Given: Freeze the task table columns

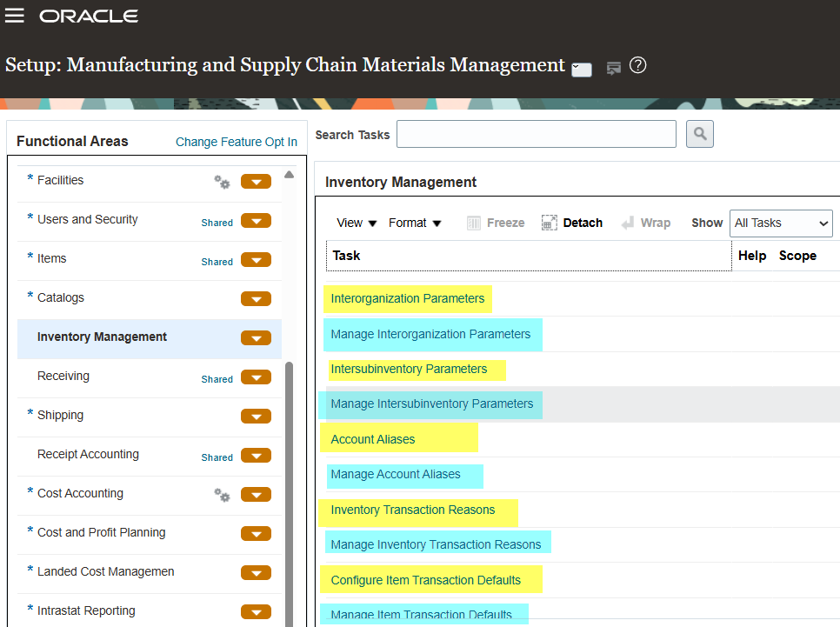Looking at the screenshot, I should pyautogui.click(x=495, y=223).
